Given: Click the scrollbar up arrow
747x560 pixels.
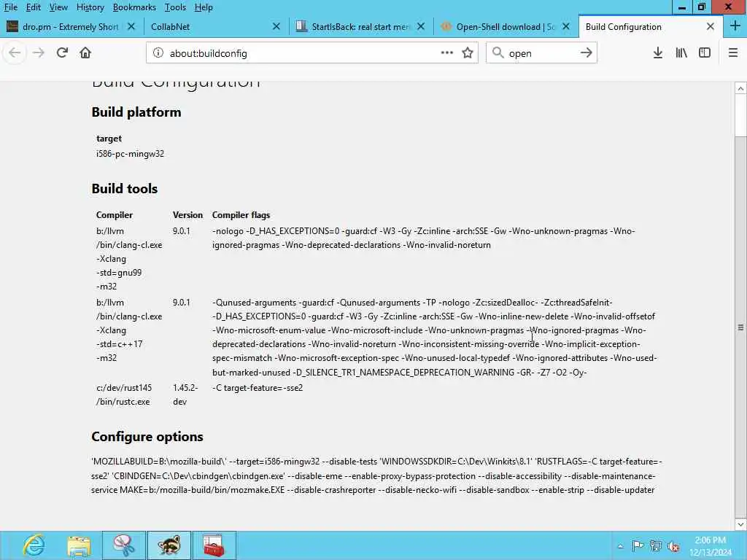Looking at the screenshot, I should 741,88.
